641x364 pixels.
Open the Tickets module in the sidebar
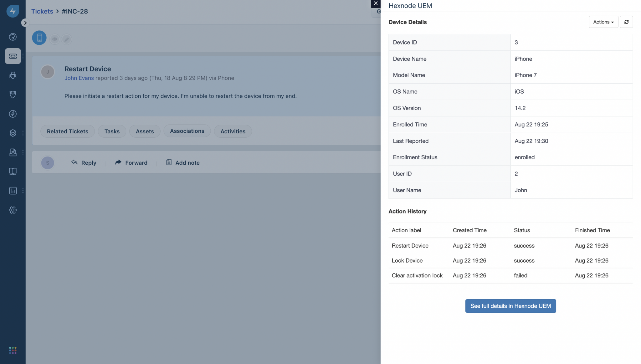coord(13,56)
